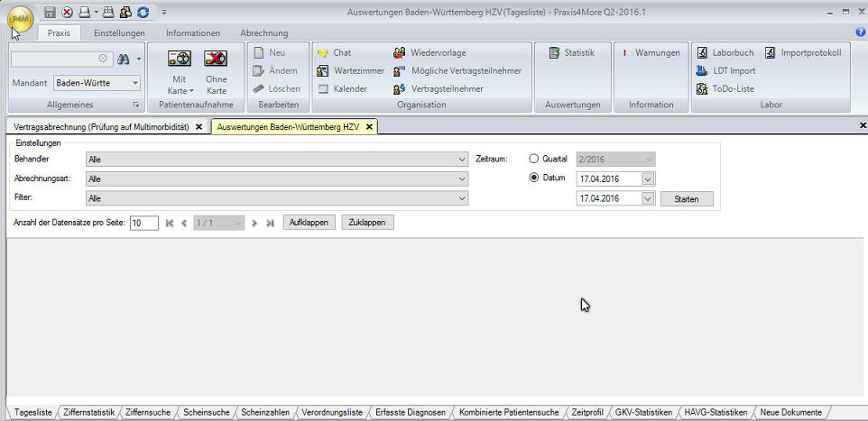This screenshot has height=421, width=868.
Task: Click Löschen in the Bearbeiten group
Action: (x=276, y=88)
